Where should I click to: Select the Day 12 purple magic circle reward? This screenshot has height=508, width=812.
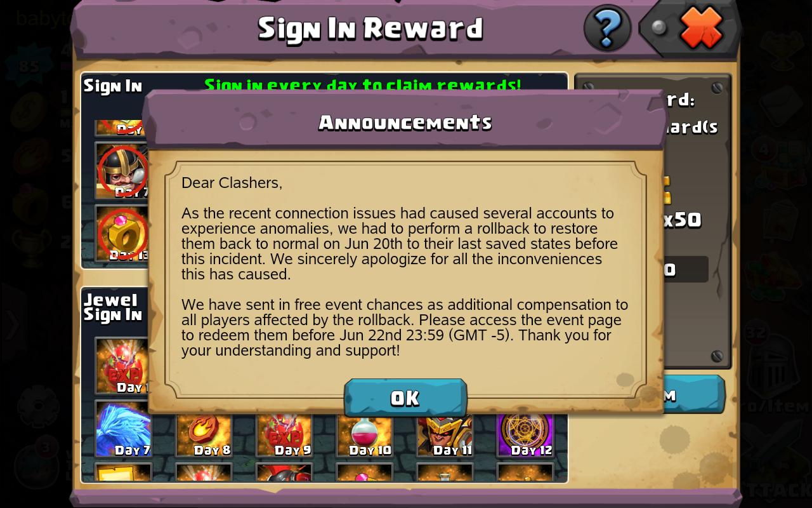[x=525, y=436]
